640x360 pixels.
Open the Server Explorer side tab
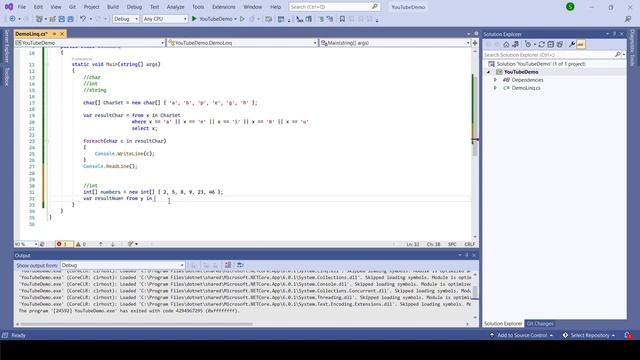pos(7,46)
